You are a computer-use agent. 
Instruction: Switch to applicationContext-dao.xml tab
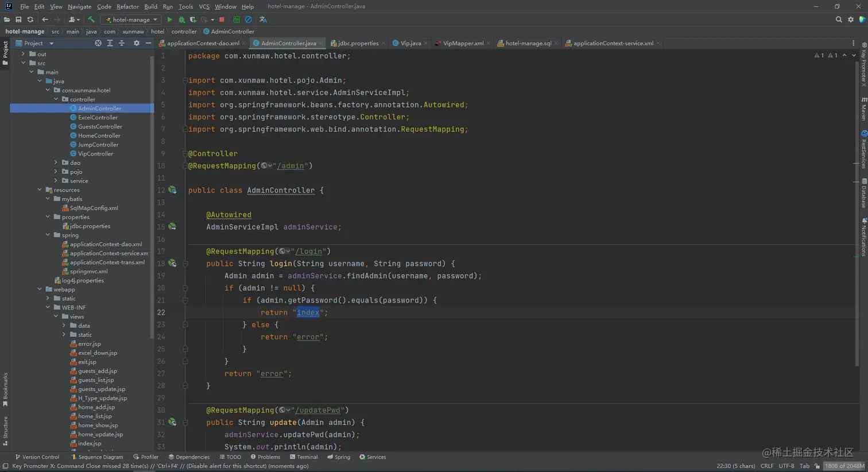[x=203, y=43]
